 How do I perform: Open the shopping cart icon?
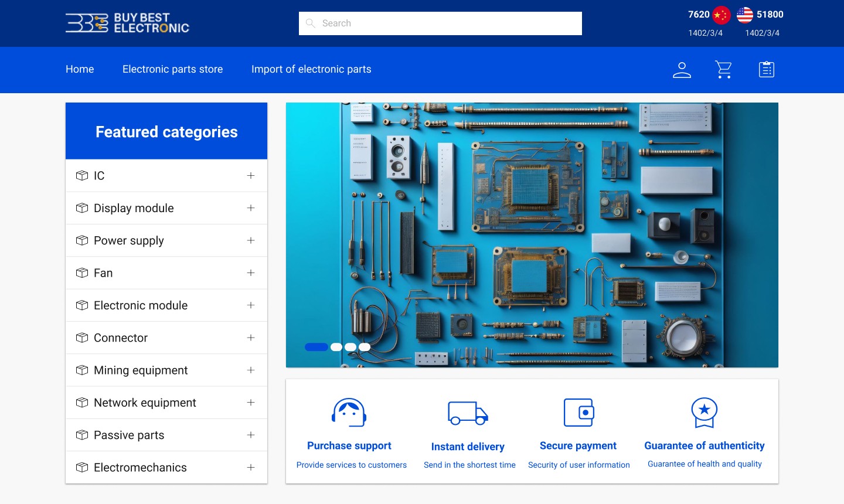(723, 69)
